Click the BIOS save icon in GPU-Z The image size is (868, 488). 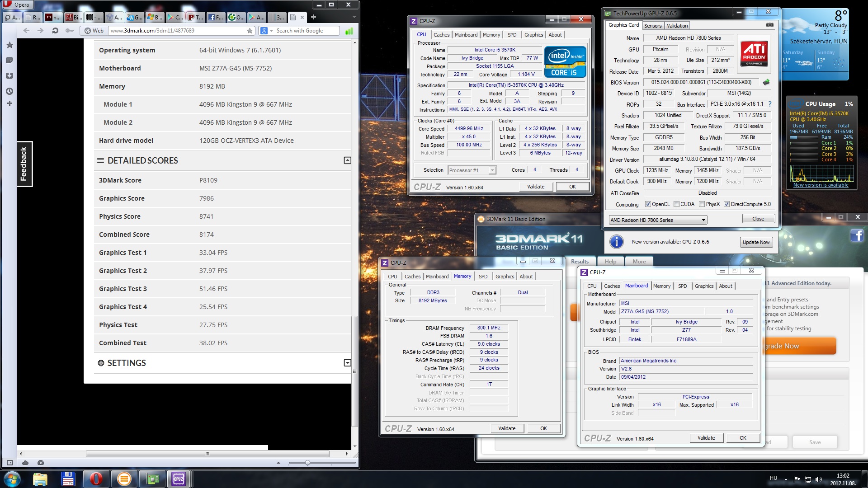pyautogui.click(x=766, y=82)
